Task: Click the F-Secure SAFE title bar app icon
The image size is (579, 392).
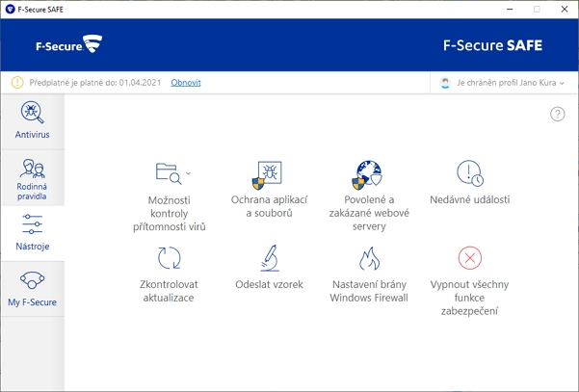Action: (x=10, y=10)
